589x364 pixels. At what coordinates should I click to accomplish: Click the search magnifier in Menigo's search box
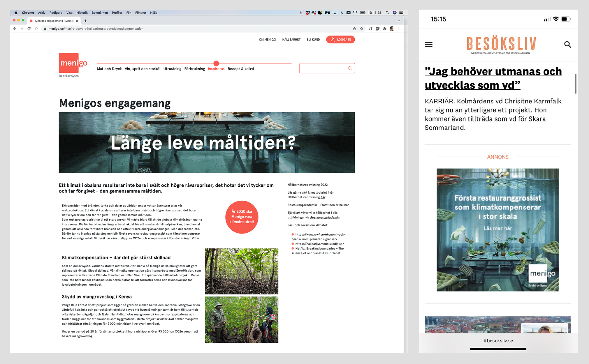(x=350, y=68)
